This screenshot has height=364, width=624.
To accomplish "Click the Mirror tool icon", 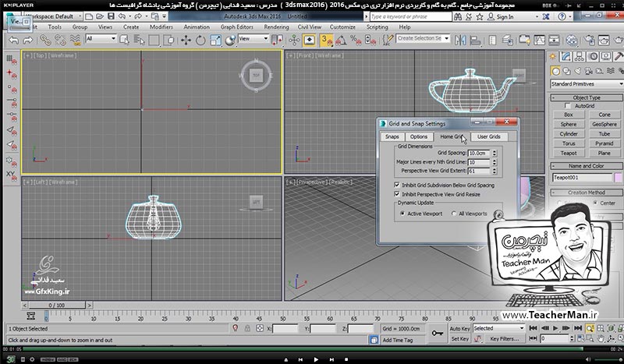I will (x=460, y=41).
